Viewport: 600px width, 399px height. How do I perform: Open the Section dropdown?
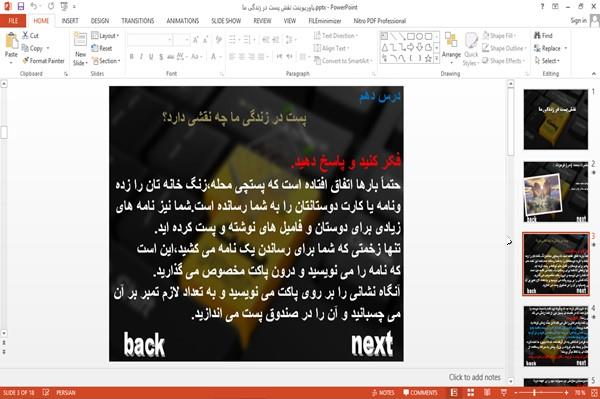106,61
